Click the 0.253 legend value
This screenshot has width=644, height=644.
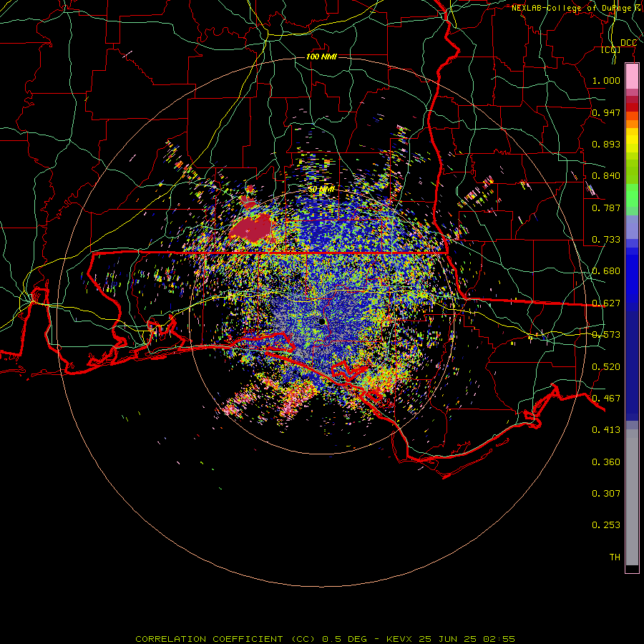(x=606, y=525)
